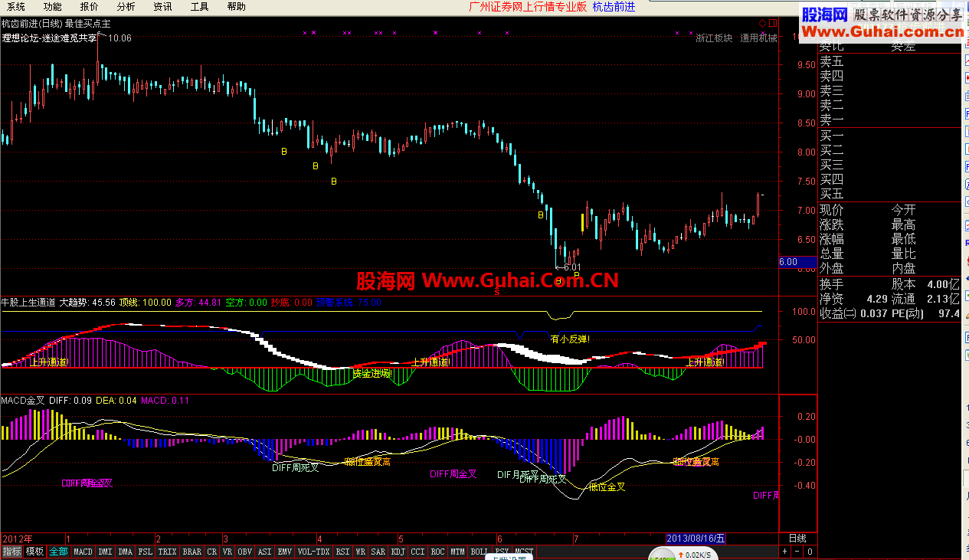Screen dimensions: 969x560
Task: Select the CR indicator tab
Action: [212, 552]
